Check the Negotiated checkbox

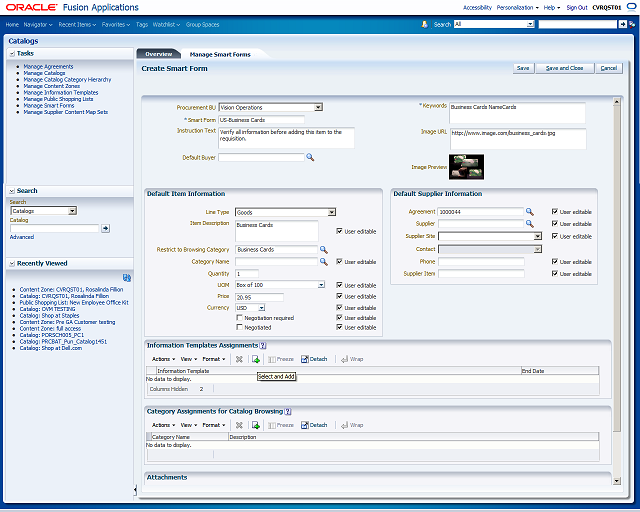coord(240,327)
